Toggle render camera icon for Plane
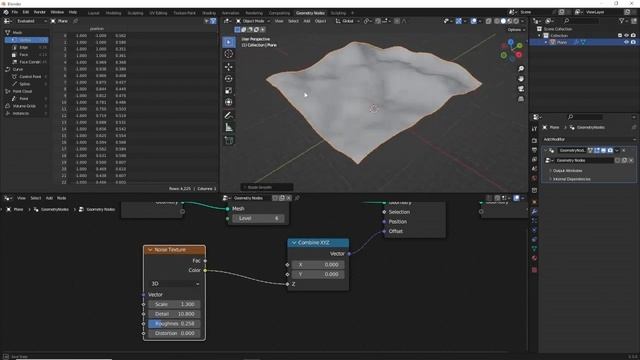Image resolution: width=640 pixels, height=360 pixels. (633, 42)
